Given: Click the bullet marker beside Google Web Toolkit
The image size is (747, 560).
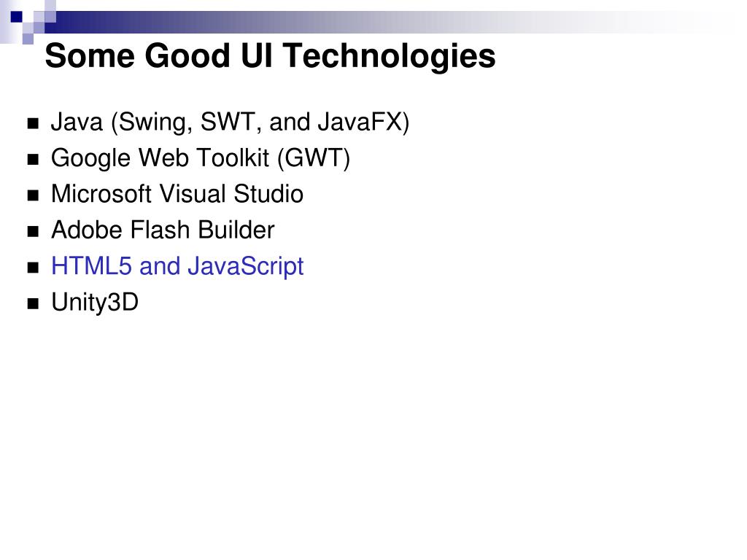Looking at the screenshot, I should coord(33,160).
